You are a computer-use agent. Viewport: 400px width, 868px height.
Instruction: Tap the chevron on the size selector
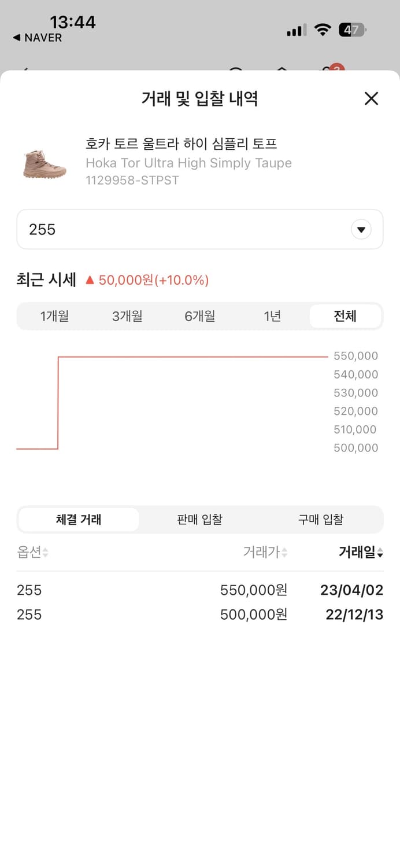[361, 229]
